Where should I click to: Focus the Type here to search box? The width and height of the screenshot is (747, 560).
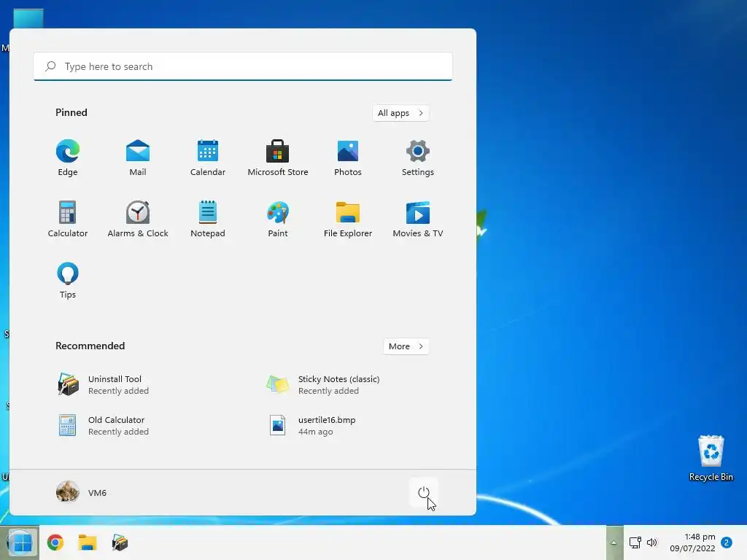point(243,66)
